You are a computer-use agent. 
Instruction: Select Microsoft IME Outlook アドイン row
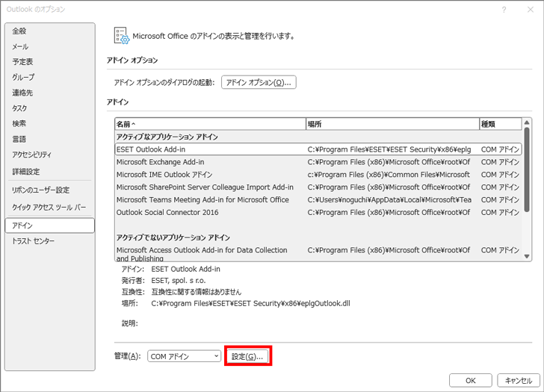click(x=318, y=174)
